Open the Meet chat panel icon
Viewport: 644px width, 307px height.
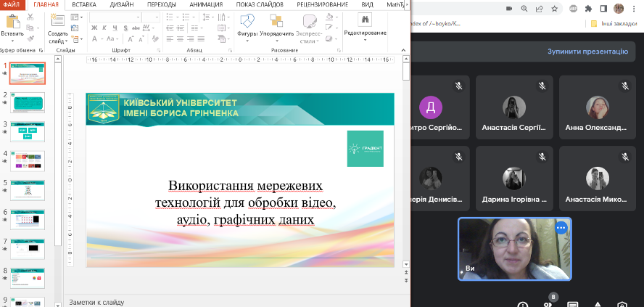(572, 304)
